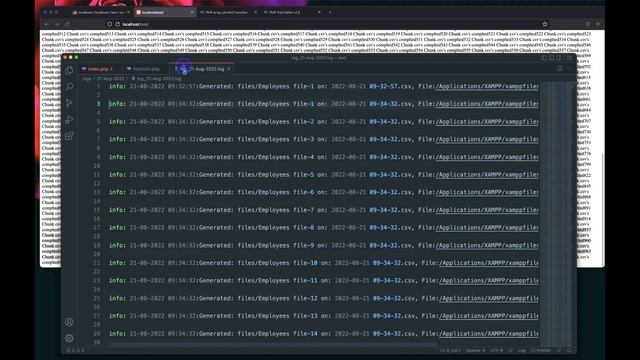The image size is (640, 360).
Task: Open the file path link on line 1
Action: click(x=487, y=87)
